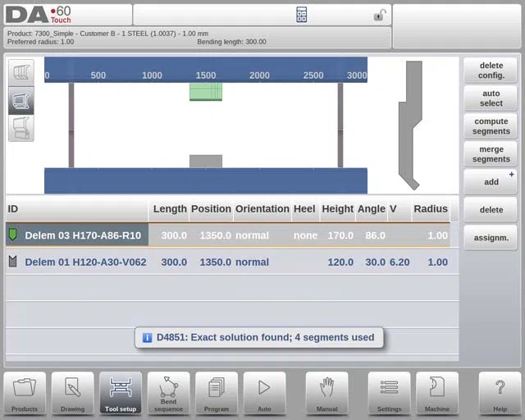
Task: Start Auto mode
Action: (x=264, y=393)
